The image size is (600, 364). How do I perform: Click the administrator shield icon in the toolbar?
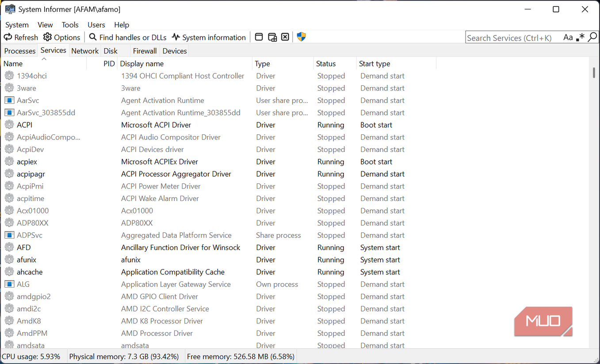(x=302, y=37)
